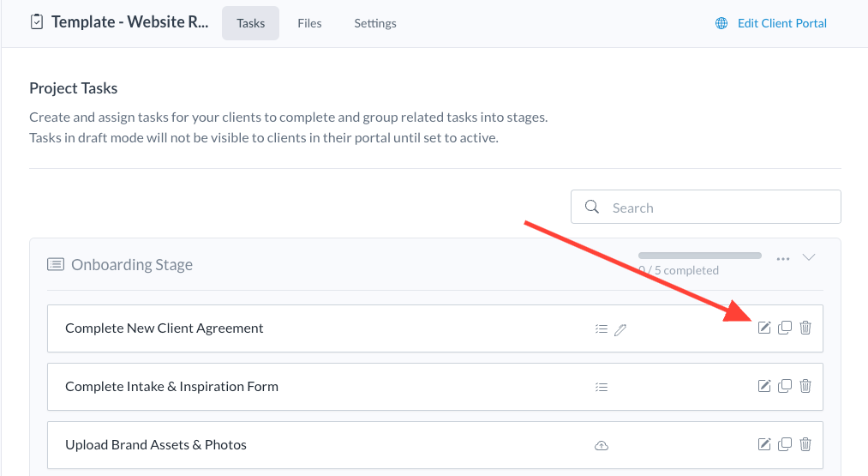Image resolution: width=868 pixels, height=476 pixels.
Task: Delete the Complete New Client Agreement task
Action: click(805, 328)
